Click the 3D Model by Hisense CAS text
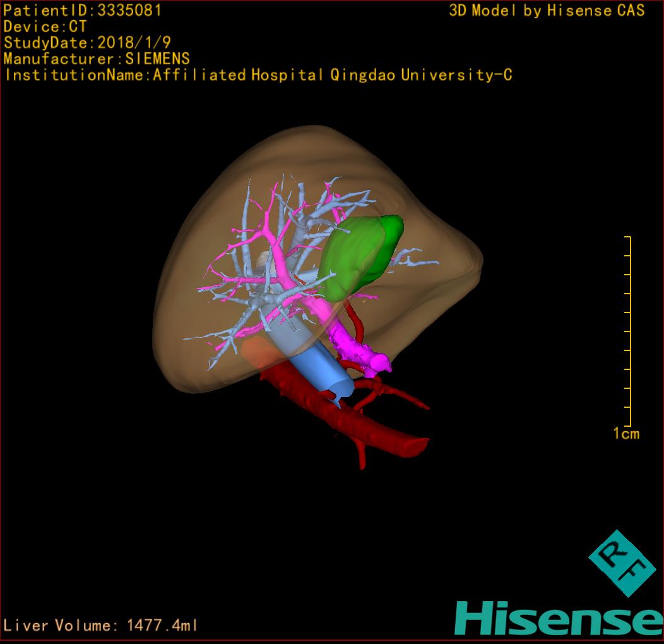Screen dimensions: 664x644 [x=547, y=11]
